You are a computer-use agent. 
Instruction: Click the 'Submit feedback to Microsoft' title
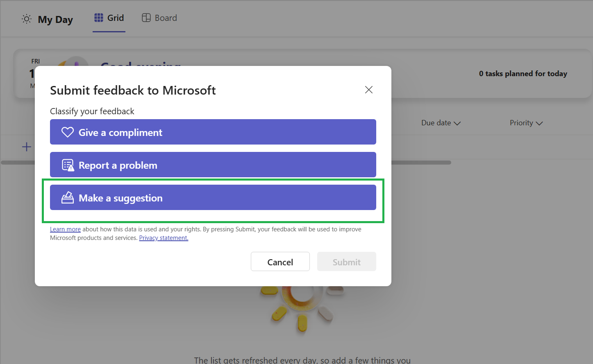click(133, 90)
